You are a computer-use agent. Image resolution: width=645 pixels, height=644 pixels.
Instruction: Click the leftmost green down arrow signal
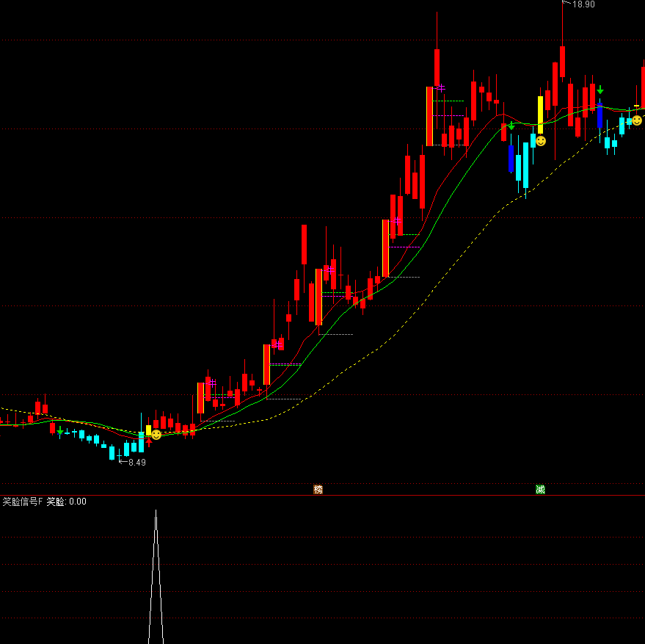pos(60,432)
